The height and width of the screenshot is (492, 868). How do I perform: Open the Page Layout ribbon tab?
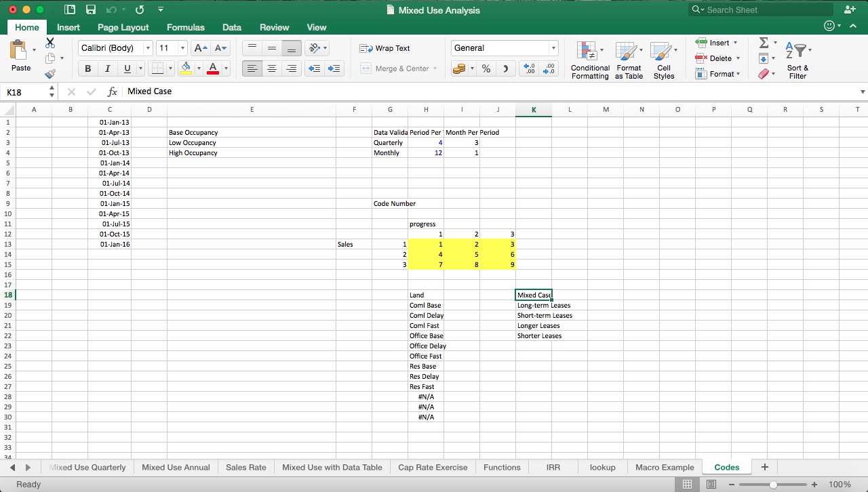pos(123,27)
